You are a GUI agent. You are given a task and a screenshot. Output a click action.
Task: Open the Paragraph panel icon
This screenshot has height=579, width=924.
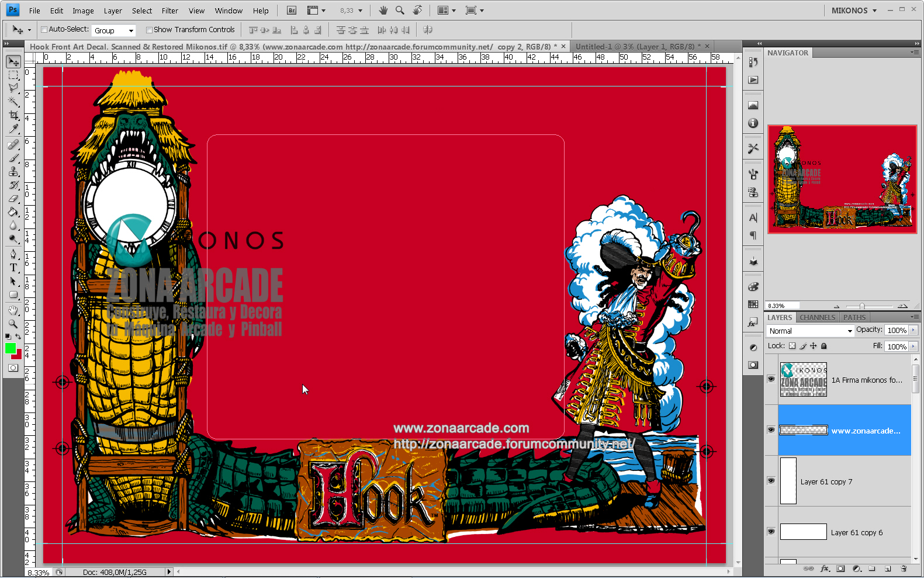click(753, 235)
